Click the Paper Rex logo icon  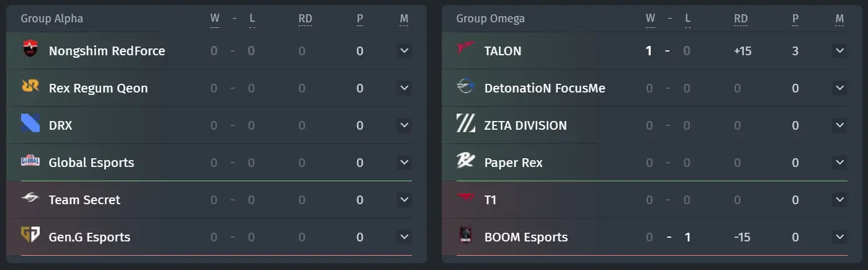click(466, 162)
